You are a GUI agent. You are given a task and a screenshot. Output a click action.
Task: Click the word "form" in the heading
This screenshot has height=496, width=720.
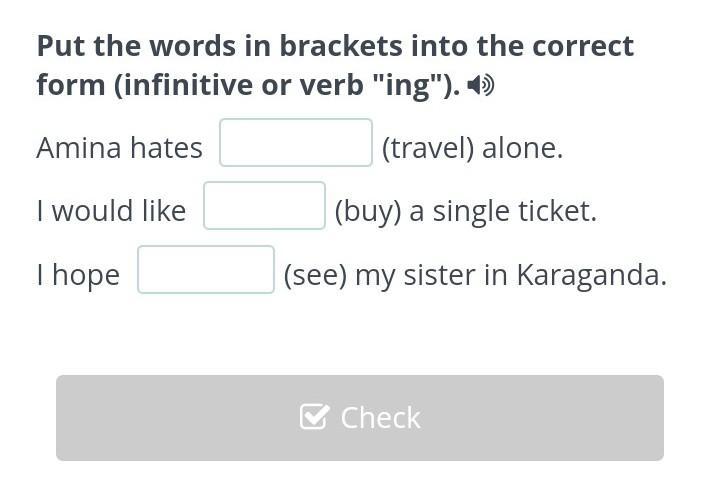(71, 85)
